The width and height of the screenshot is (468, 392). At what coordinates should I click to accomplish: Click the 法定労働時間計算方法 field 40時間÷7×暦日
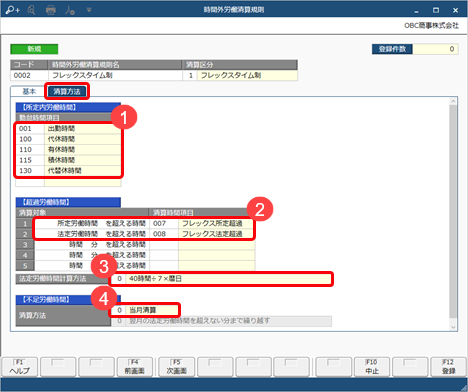[221, 279]
